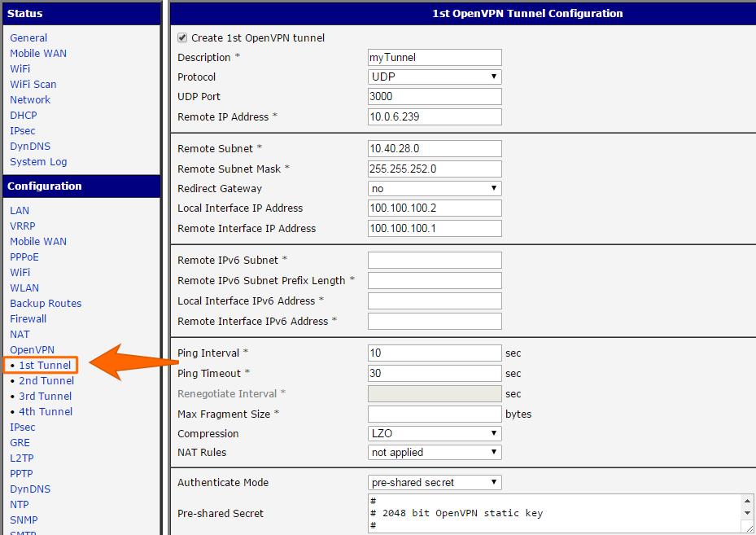The height and width of the screenshot is (535, 756).
Task: Open Status DynDNS page
Action: point(30,147)
